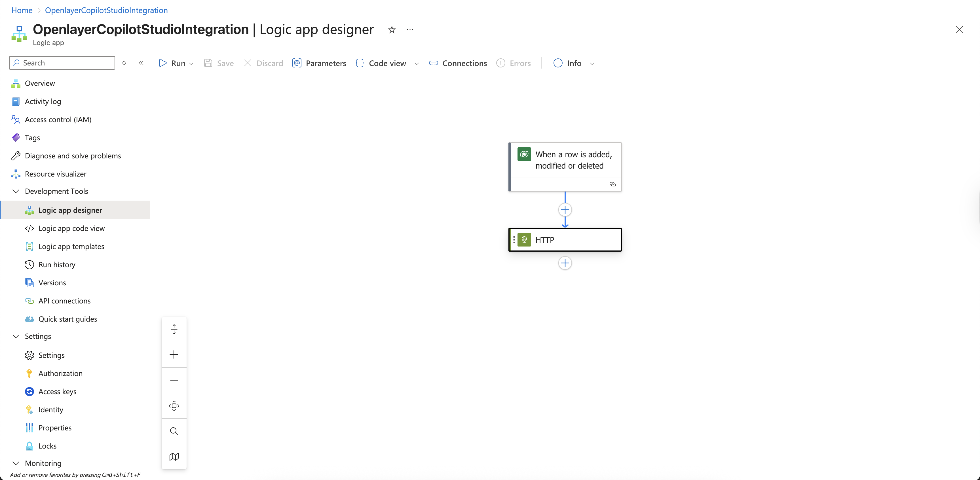This screenshot has width=980, height=480.
Task: Open the Run dropdown arrow
Action: (191, 63)
